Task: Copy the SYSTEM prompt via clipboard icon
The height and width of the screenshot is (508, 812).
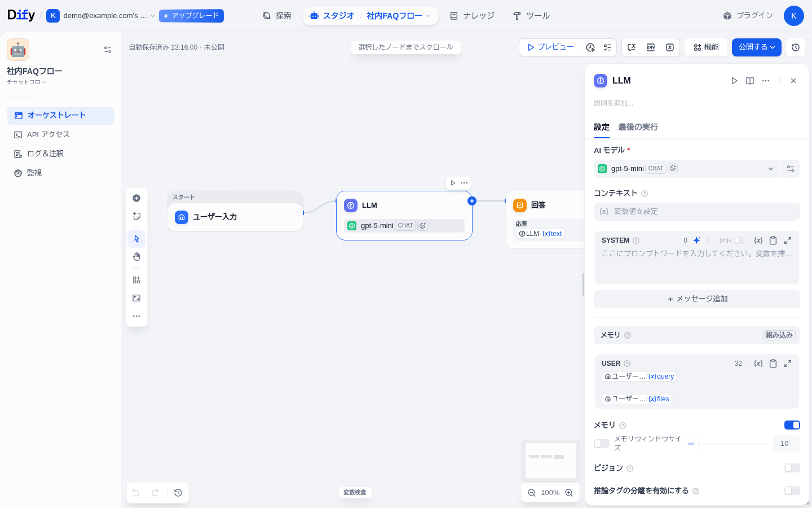Action: pos(773,240)
